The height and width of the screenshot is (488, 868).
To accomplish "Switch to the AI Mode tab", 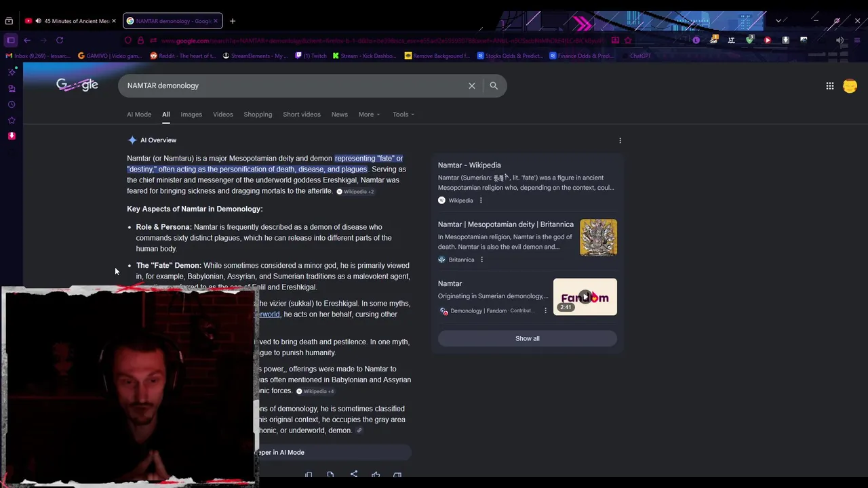I will [x=139, y=115].
